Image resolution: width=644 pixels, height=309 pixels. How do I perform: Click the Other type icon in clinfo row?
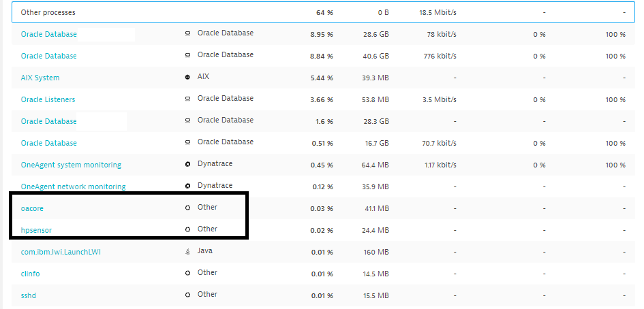point(187,274)
